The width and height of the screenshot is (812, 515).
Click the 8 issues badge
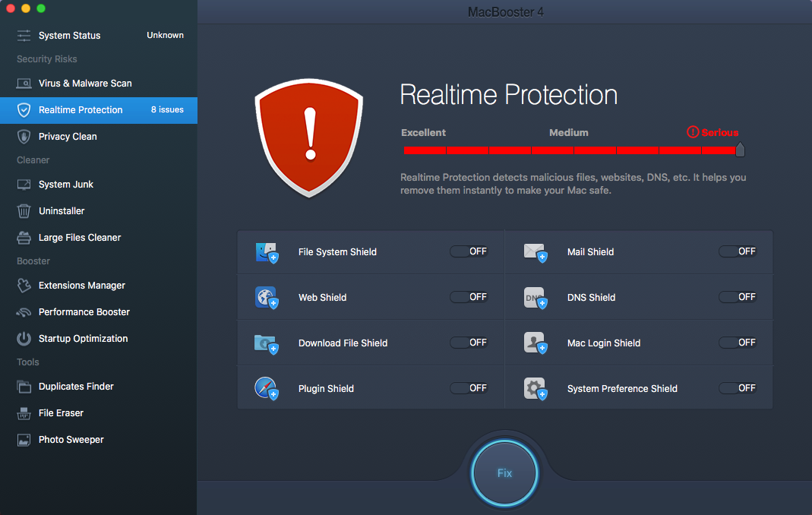[167, 110]
